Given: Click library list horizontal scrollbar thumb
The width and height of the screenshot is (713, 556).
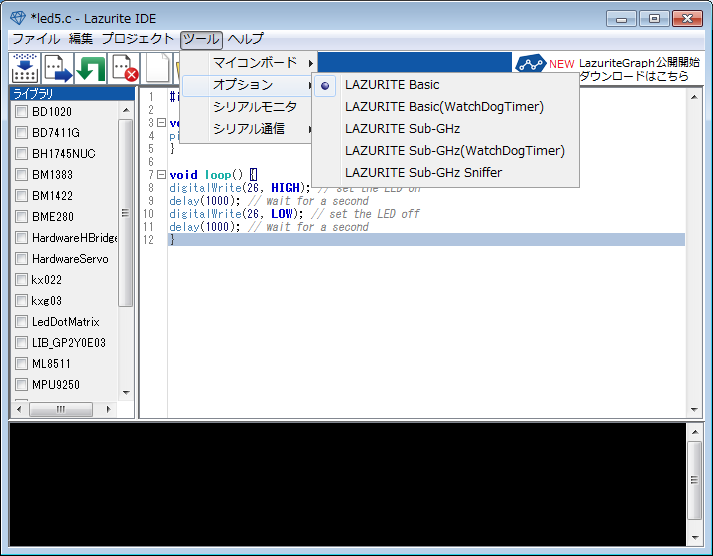Looking at the screenshot, I should (61, 409).
